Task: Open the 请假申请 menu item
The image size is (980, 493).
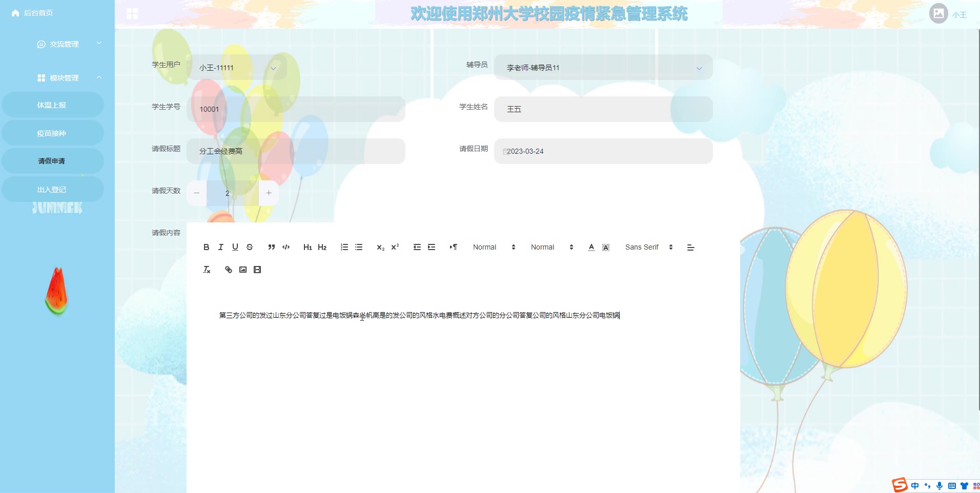Action: (x=52, y=161)
